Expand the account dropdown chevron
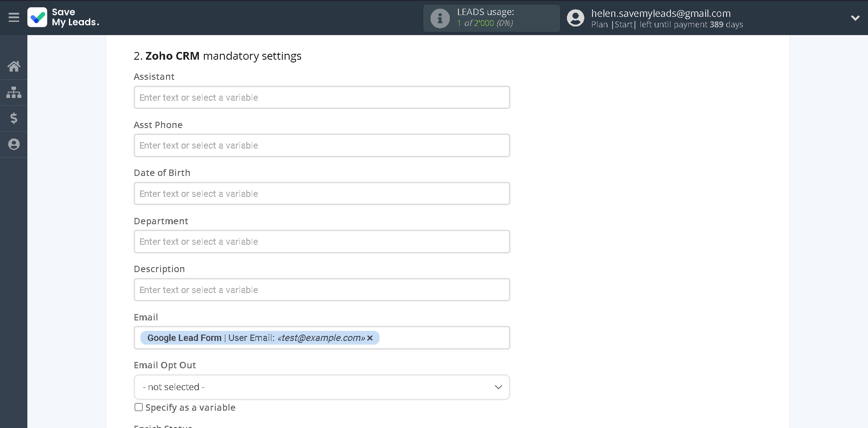This screenshot has height=428, width=868. [x=855, y=18]
